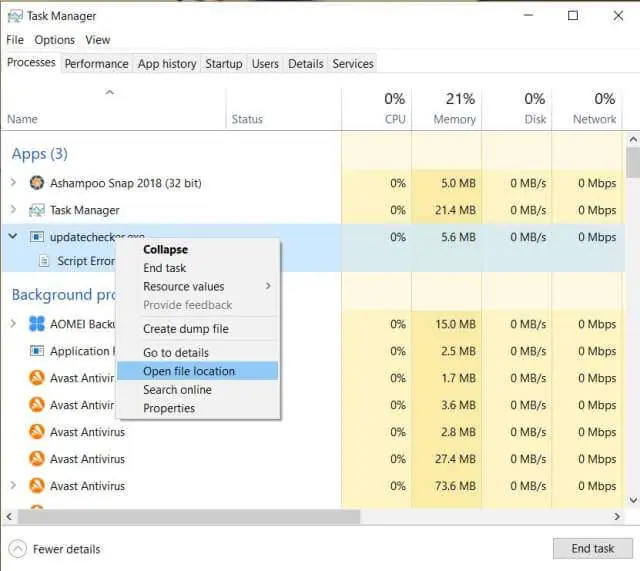The image size is (640, 571).
Task: Click the Ashampoo Snap 2018 app icon
Action: click(x=37, y=183)
